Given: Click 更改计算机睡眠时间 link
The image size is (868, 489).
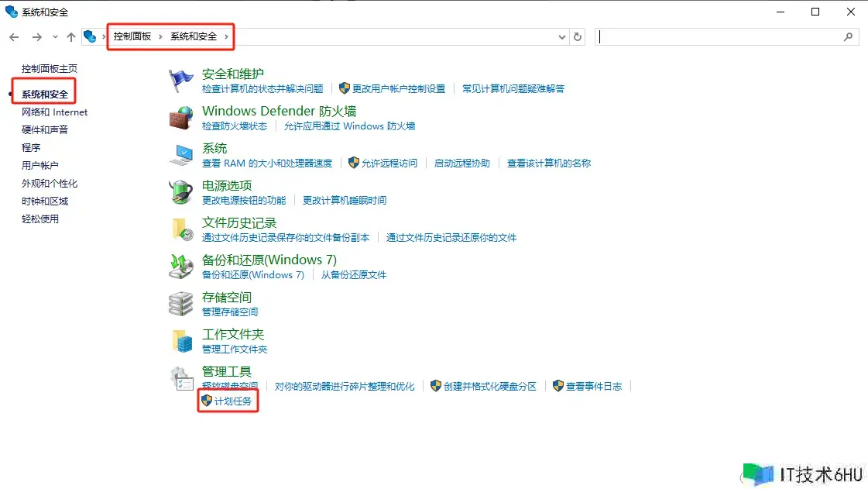Looking at the screenshot, I should pos(345,200).
